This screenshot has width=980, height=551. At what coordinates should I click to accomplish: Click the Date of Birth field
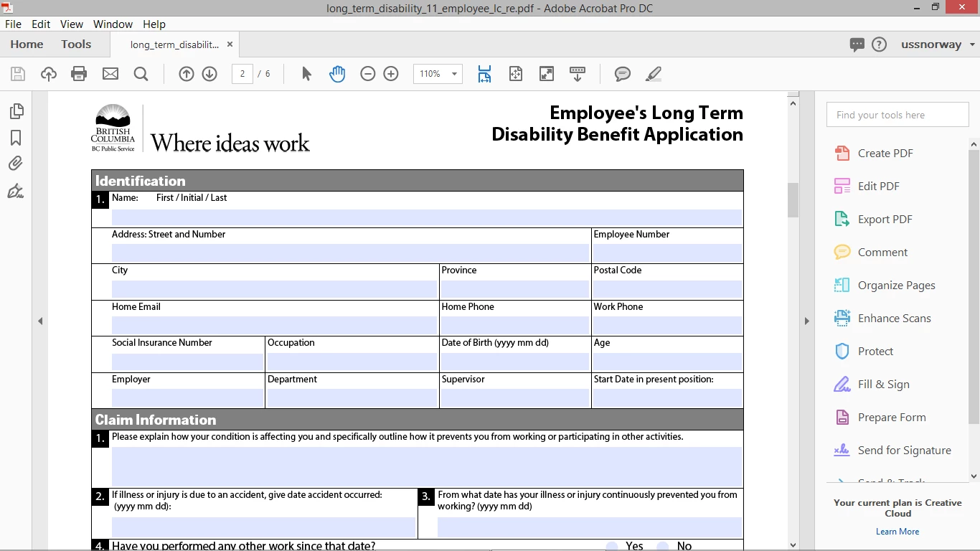pyautogui.click(x=515, y=362)
